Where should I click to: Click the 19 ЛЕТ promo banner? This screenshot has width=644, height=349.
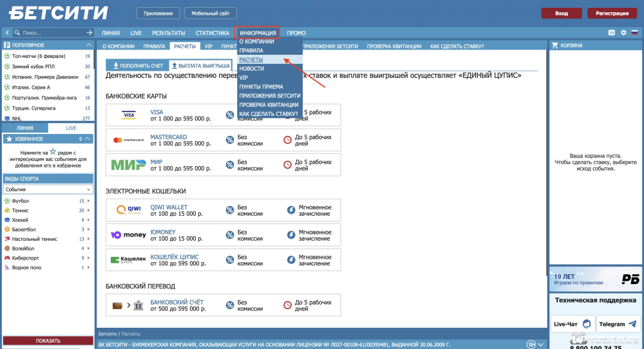pos(596,279)
